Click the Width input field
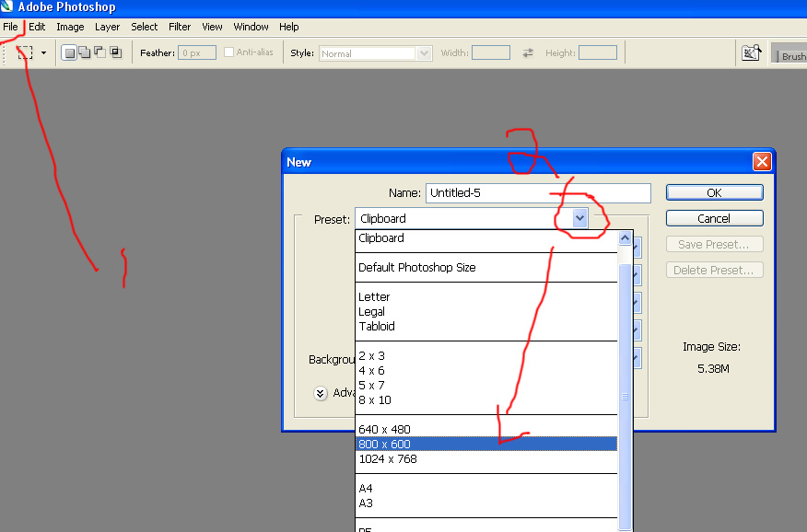 [491, 52]
